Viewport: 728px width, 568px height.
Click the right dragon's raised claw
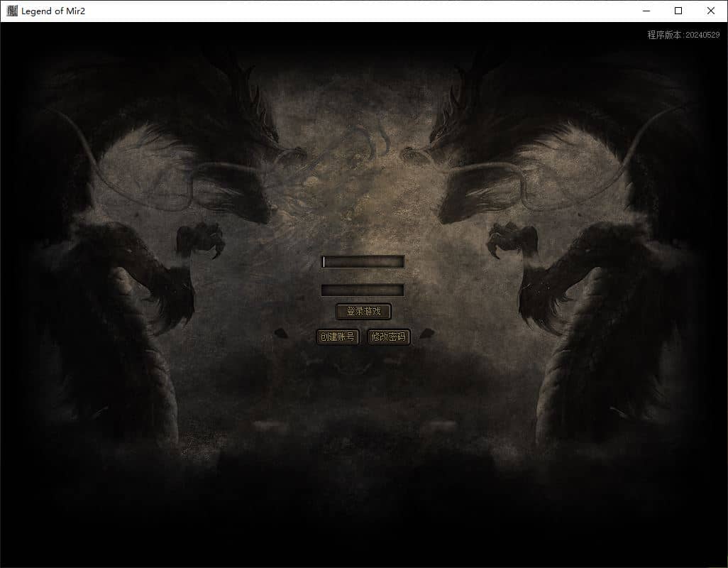click(x=512, y=239)
